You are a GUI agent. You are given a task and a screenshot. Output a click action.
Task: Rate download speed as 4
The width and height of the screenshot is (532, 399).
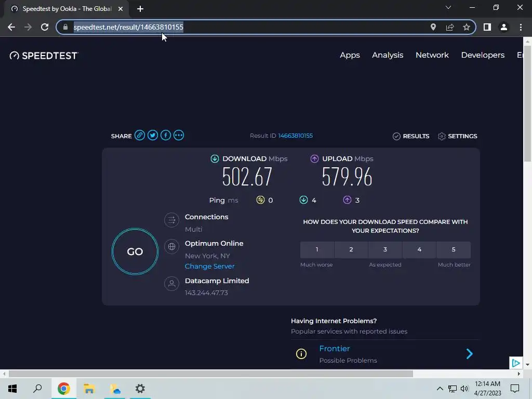pyautogui.click(x=419, y=250)
